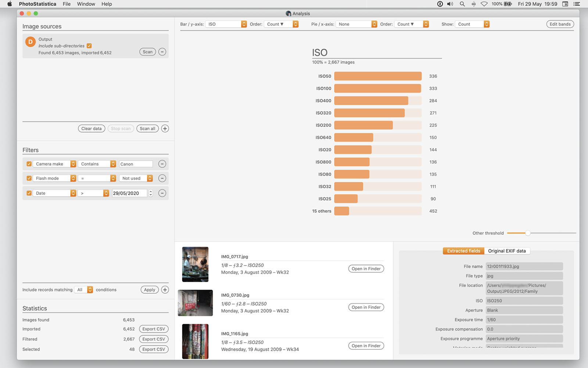Disable the Date filter checkbox
This screenshot has width=588, height=368.
pos(29,193)
